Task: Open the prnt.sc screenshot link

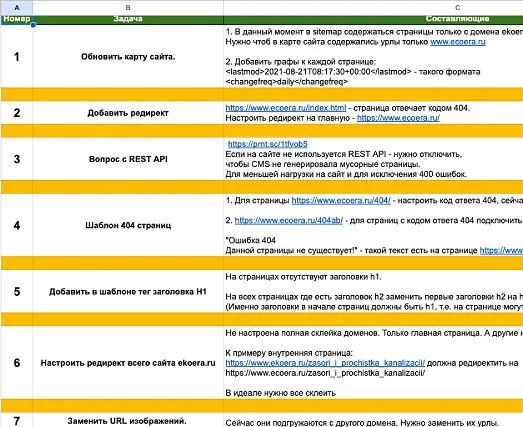Action: coord(268,144)
